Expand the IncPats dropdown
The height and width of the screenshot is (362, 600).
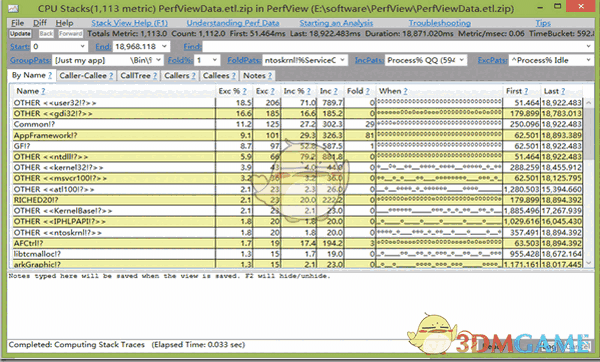[462, 60]
